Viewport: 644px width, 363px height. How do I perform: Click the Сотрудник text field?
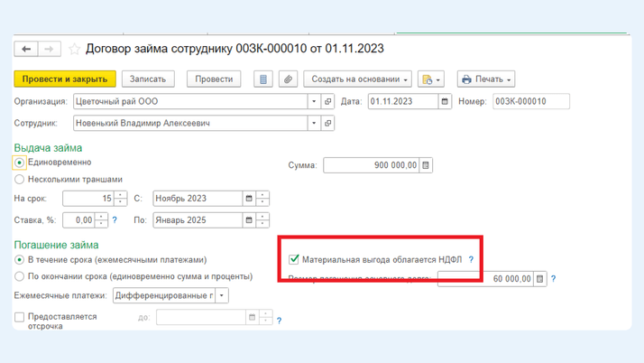click(x=190, y=123)
